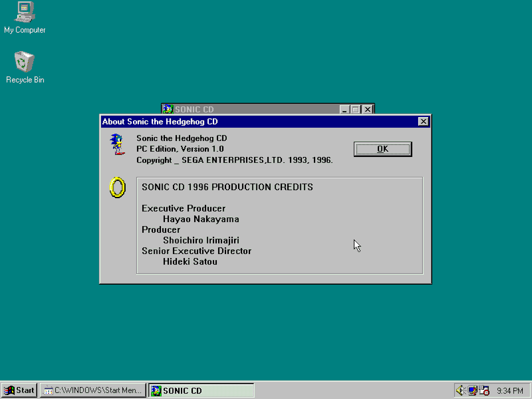Screen dimensions: 532x399
Task: Confirm the About dialog with OK
Action: [383, 149]
